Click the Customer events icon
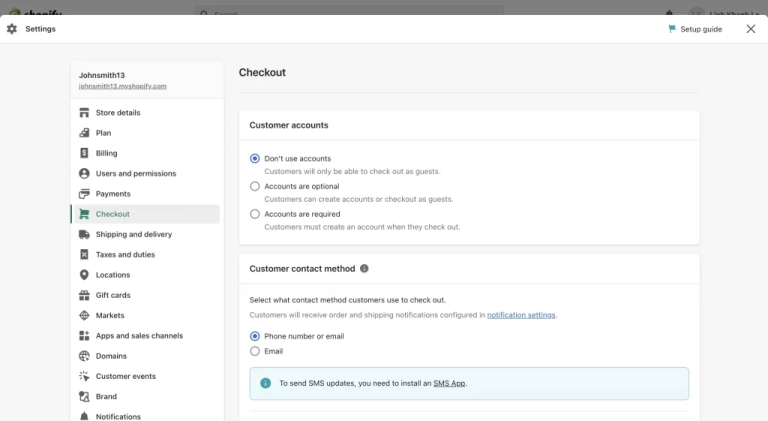Image resolution: width=768 pixels, height=421 pixels. point(84,376)
